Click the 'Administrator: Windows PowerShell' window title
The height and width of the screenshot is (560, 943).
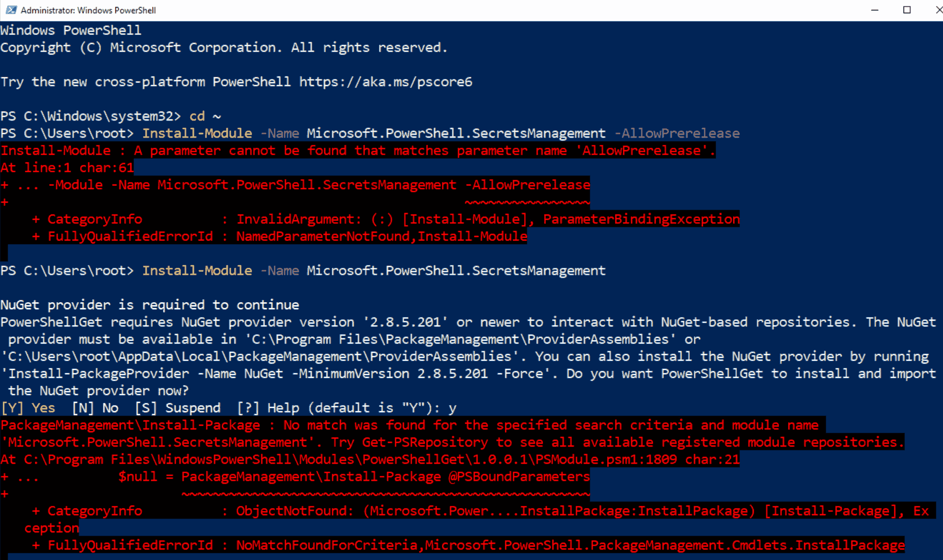tap(88, 10)
